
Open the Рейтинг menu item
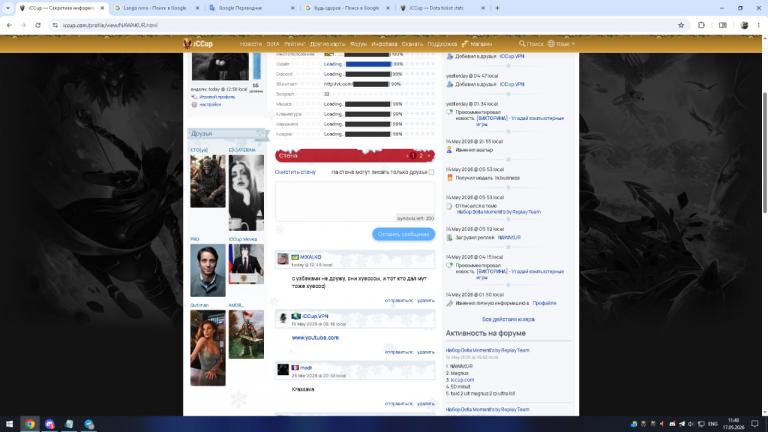coord(294,44)
